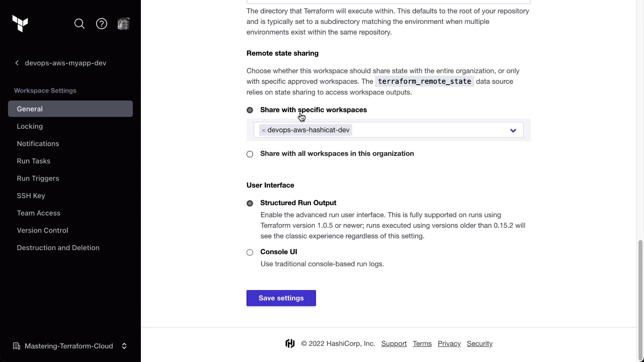
Task: Click the Terraform logo icon
Action: point(20,23)
